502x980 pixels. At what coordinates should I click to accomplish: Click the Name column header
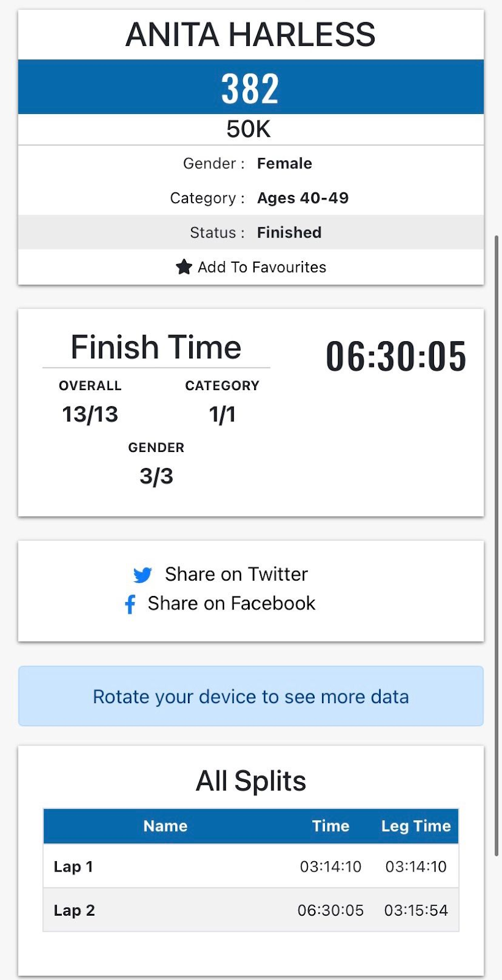pos(165,826)
